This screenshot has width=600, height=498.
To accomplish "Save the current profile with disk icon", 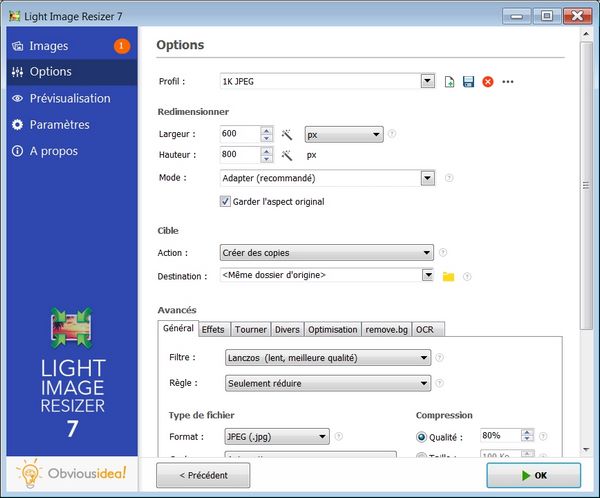I will pyautogui.click(x=468, y=82).
